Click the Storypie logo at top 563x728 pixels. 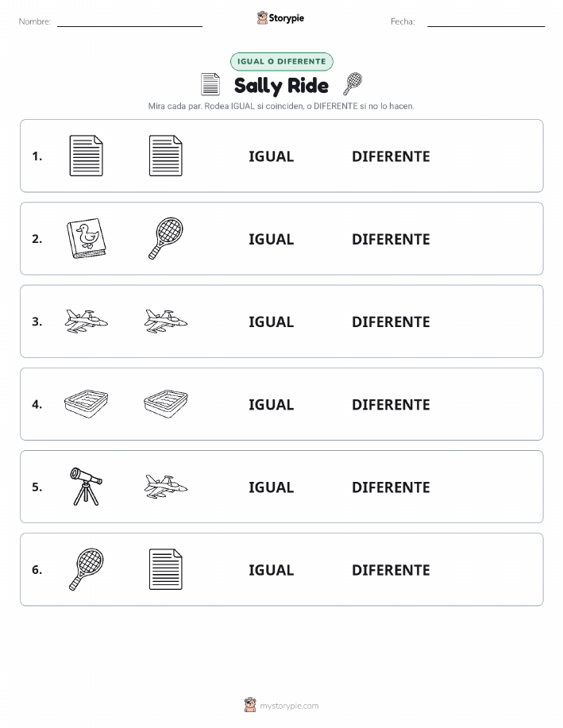280,18
